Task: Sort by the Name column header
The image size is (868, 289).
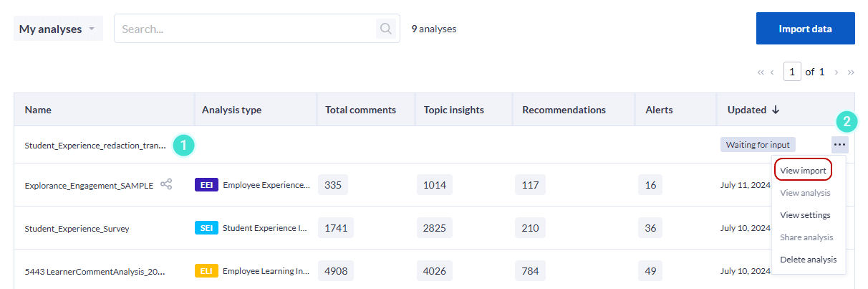Action: point(38,110)
